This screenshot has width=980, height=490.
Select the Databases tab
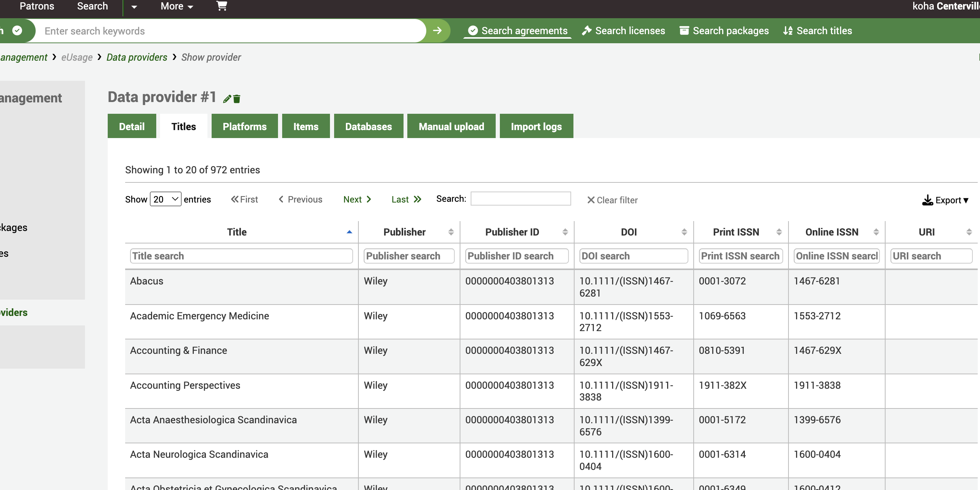[x=369, y=126]
